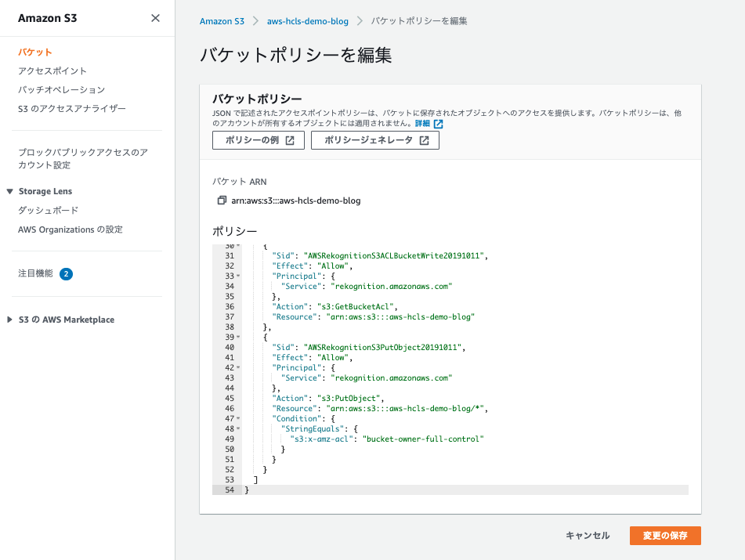The image size is (745, 560).
Task: Collapse the Storage Lens section
Action: pyautogui.click(x=9, y=191)
